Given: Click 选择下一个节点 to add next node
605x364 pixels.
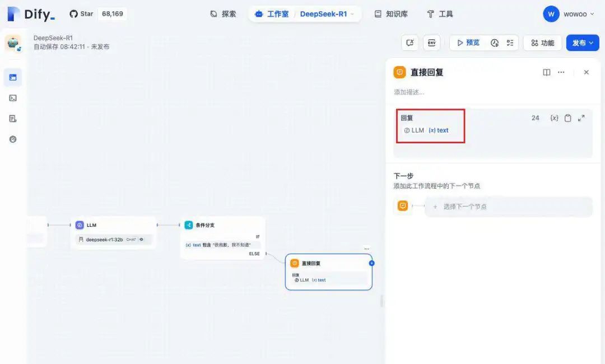Looking at the screenshot, I should pos(508,207).
